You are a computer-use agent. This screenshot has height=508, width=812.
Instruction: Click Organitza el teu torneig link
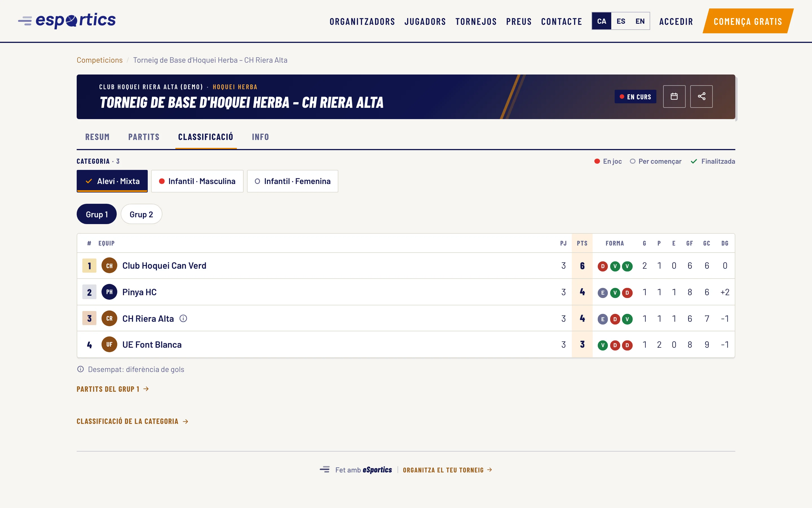[447, 470]
